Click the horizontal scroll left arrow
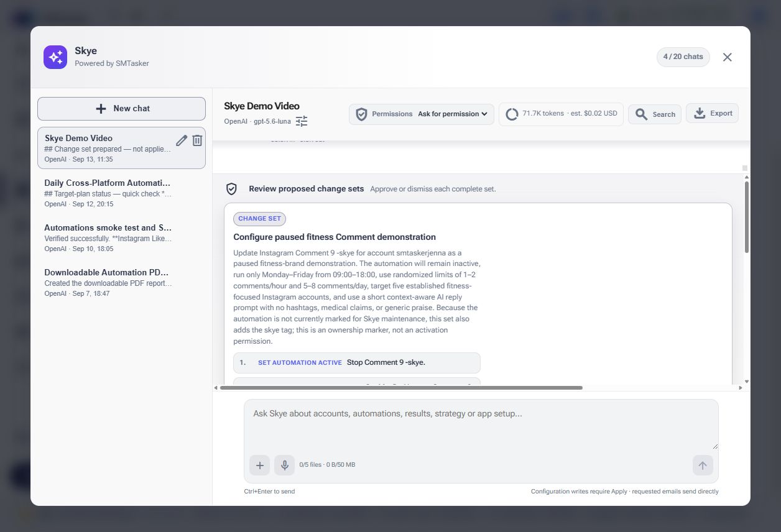This screenshot has height=532, width=781. (216, 388)
